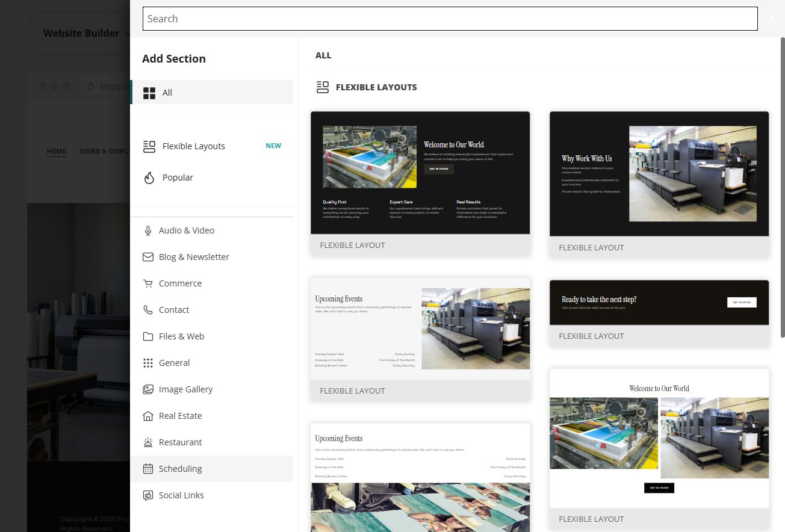Click the ALL heading above the layouts
This screenshot has width=785, height=532.
(x=323, y=55)
